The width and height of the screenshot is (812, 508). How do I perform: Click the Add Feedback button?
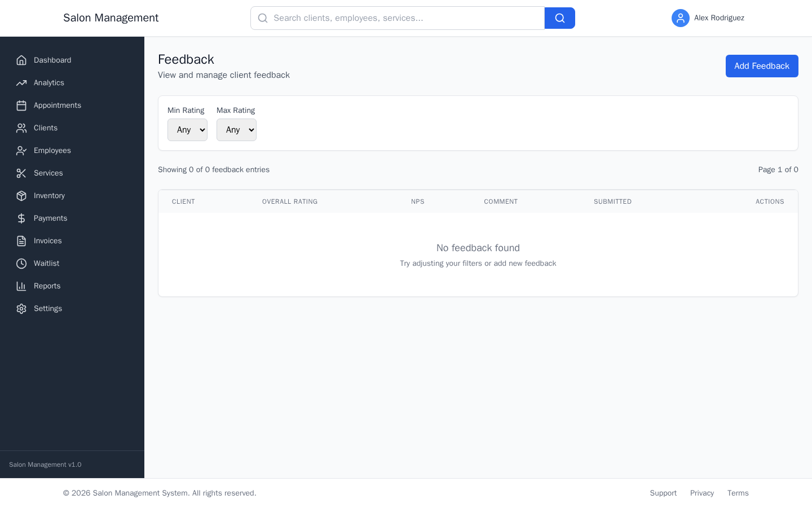click(x=762, y=66)
